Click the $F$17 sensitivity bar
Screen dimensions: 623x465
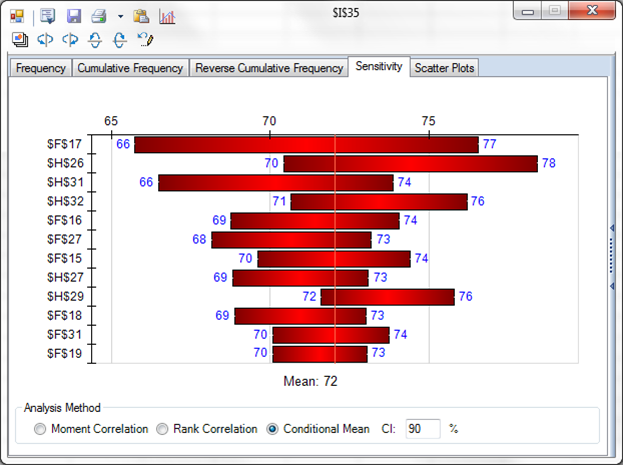306,145
